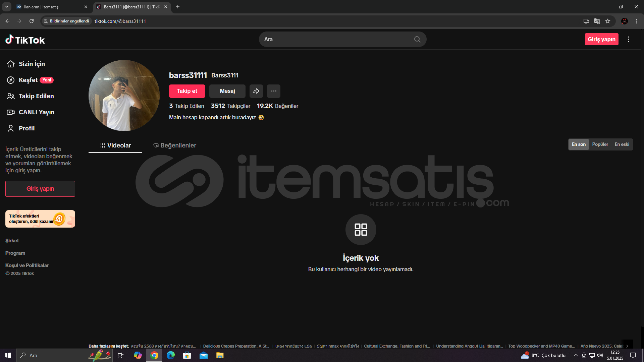Reload the page
Image resolution: width=644 pixels, height=362 pixels.
click(32, 21)
